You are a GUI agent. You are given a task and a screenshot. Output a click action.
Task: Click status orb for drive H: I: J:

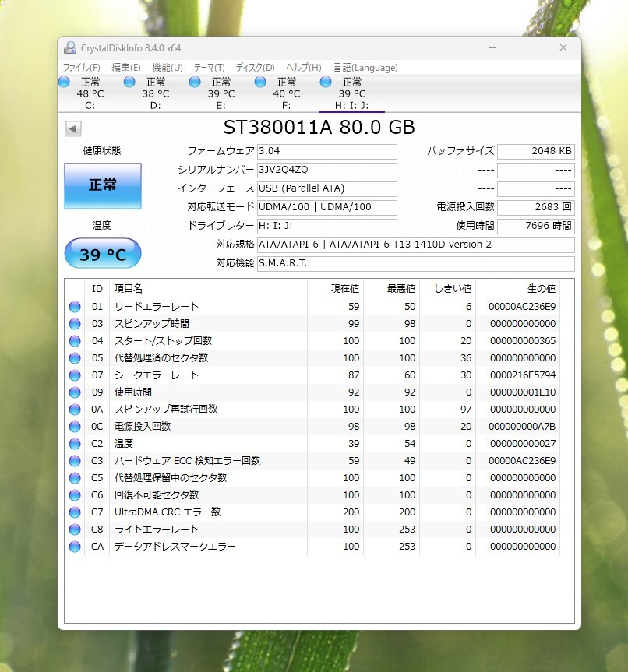(x=326, y=82)
